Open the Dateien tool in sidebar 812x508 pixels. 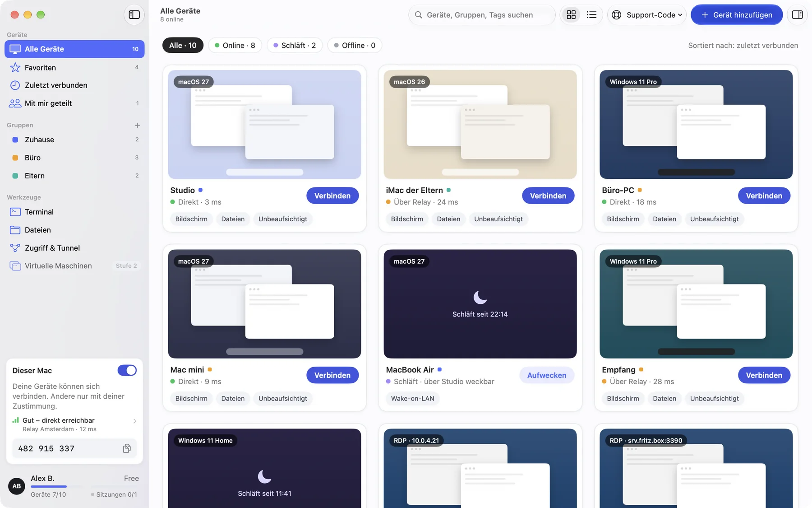pos(74,230)
